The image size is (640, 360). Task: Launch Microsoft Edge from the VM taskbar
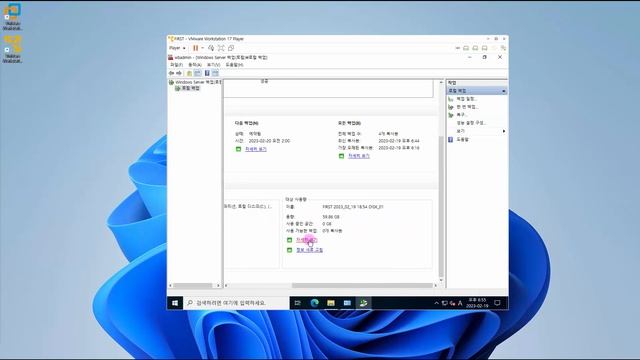point(314,303)
